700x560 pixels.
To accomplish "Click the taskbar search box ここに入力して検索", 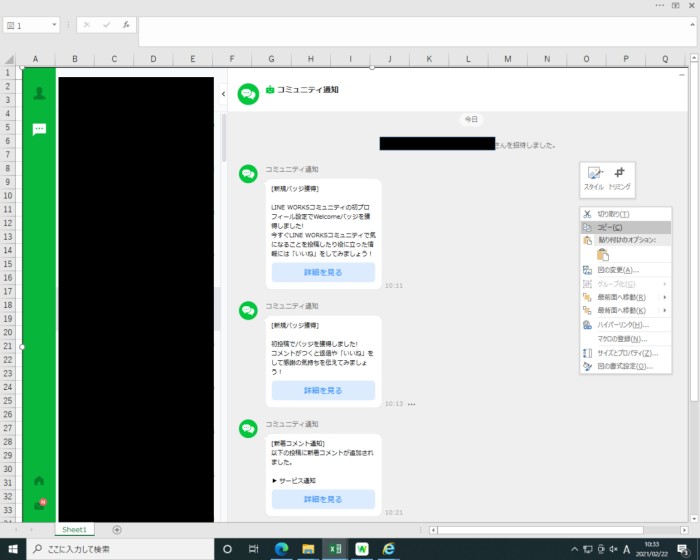I will (121, 549).
